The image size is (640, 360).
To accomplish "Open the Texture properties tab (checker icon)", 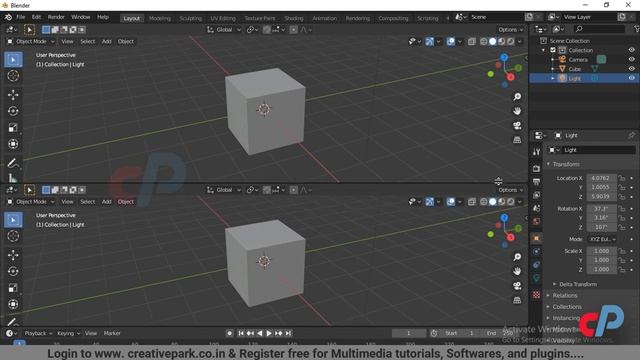I will (x=536, y=294).
